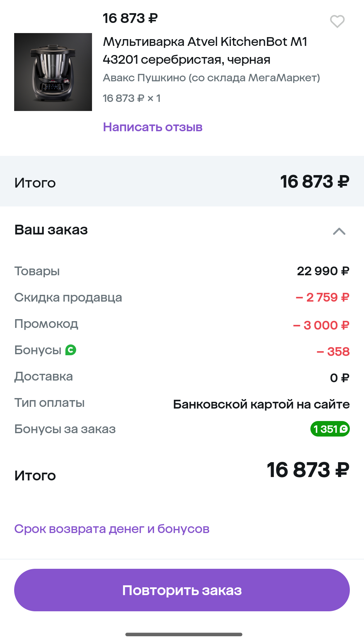Tap the 16 873 ₽ × 1 quantity line

click(131, 99)
